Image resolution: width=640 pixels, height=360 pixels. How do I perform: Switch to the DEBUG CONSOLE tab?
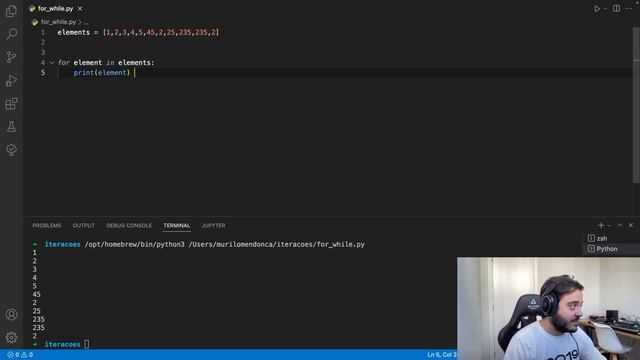tap(129, 225)
